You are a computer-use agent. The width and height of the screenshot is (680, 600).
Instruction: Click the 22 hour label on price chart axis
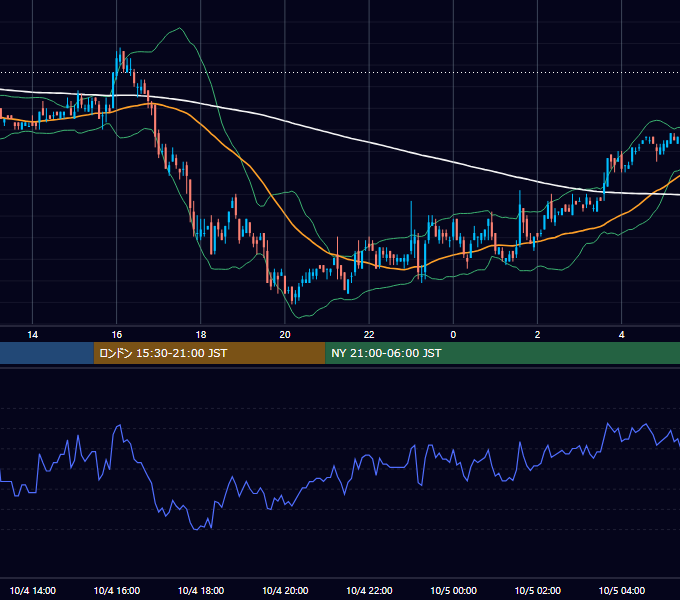(369, 335)
